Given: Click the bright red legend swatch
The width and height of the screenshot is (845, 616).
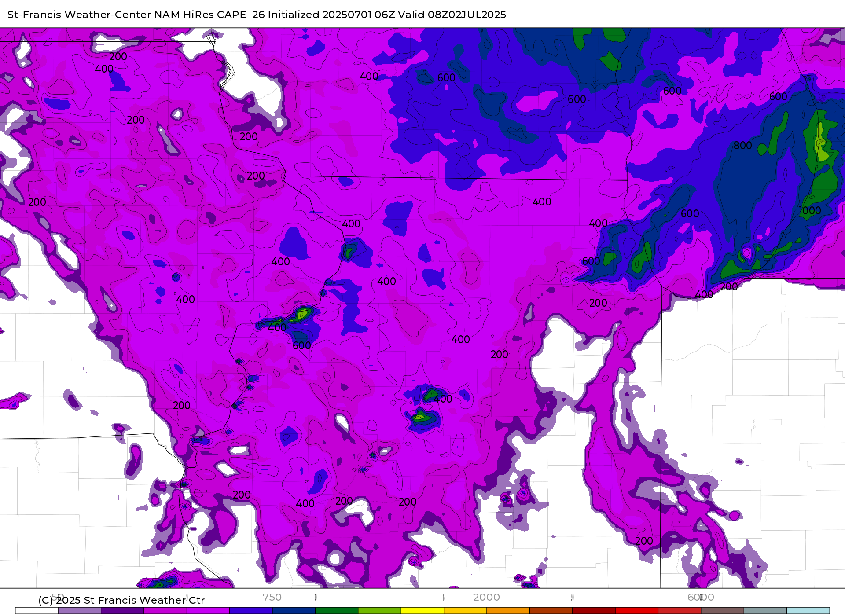Looking at the screenshot, I should 636,611.
